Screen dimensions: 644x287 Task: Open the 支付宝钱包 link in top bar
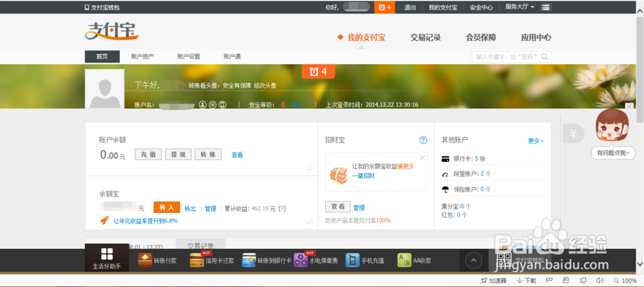click(102, 7)
